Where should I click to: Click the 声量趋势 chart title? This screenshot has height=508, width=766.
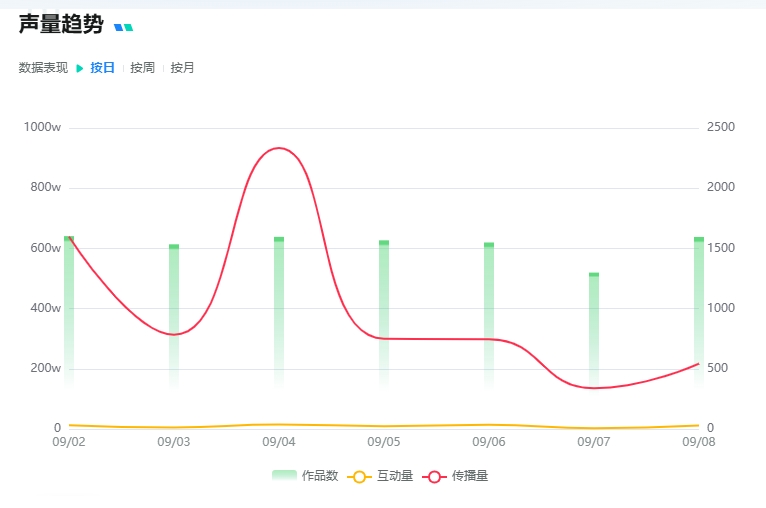[61, 25]
